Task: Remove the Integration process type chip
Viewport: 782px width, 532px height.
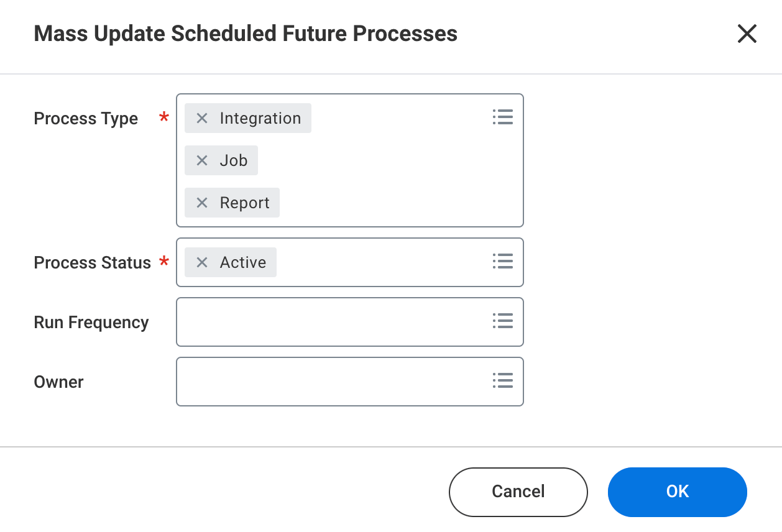Action: (x=202, y=118)
